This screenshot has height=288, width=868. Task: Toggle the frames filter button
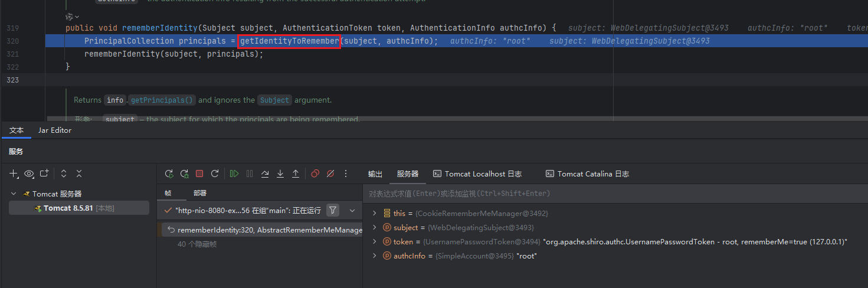point(333,210)
